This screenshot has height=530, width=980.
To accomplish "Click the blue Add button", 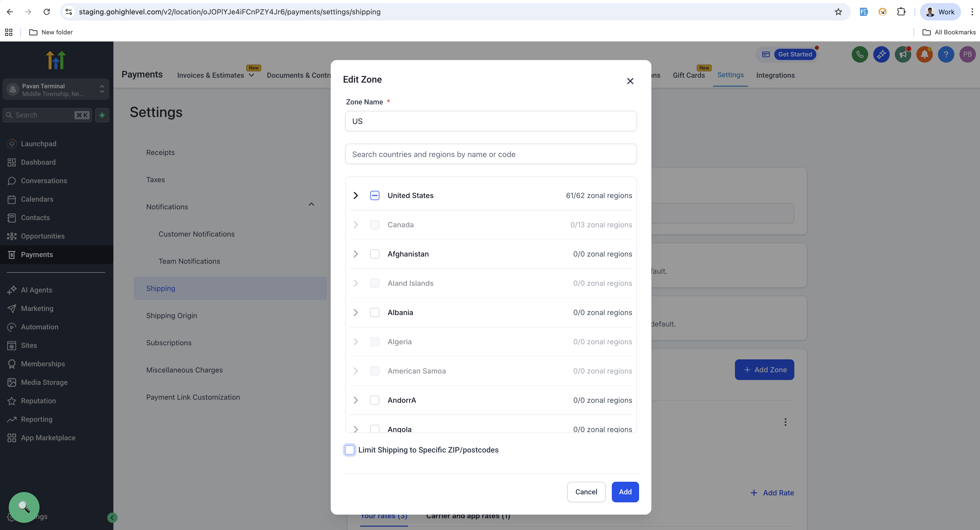I will pyautogui.click(x=625, y=492).
